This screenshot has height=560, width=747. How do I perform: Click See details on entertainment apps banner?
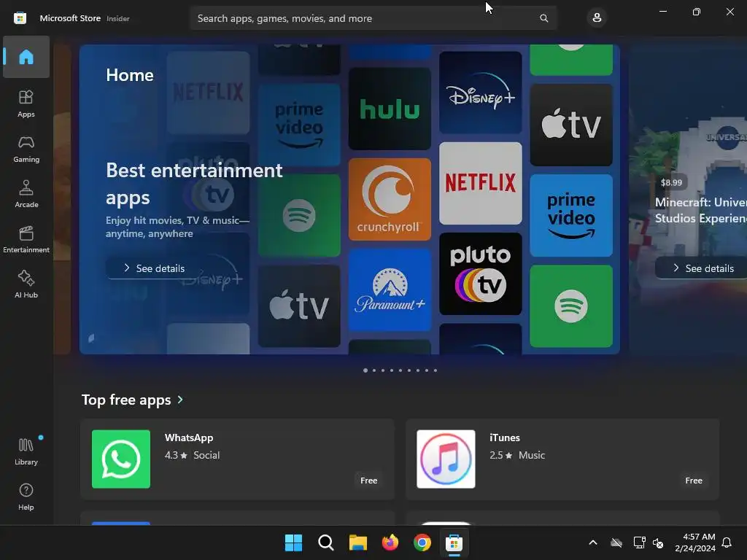[155, 268]
